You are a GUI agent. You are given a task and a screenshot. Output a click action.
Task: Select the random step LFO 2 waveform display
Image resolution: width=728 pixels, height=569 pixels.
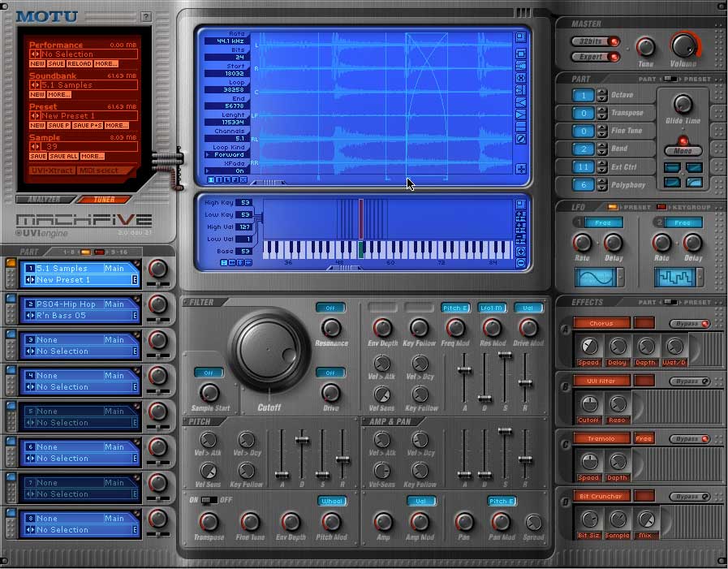pos(675,278)
